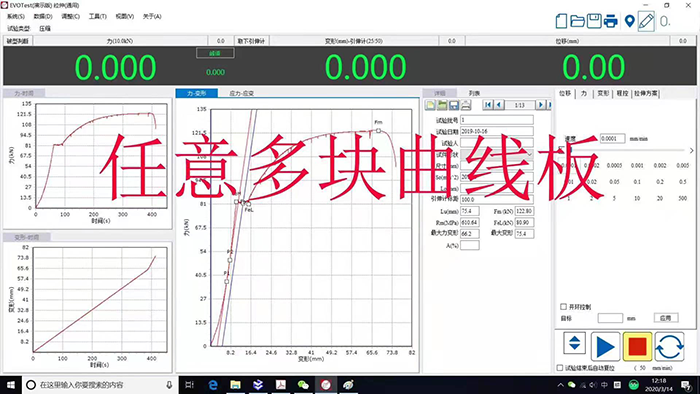Click the Rm(MPa) field showing 610.64
The height and width of the screenshot is (394, 700).
470,222
